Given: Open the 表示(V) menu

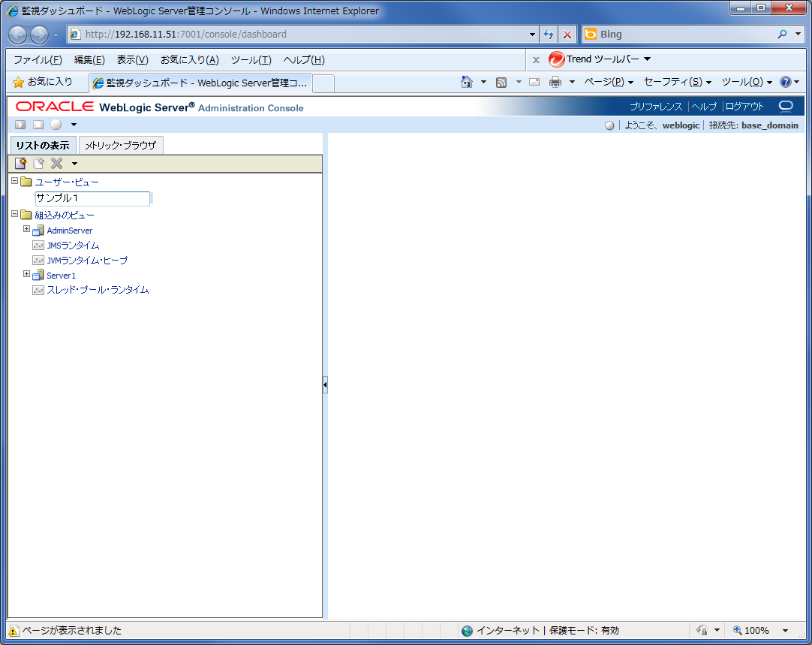Looking at the screenshot, I should click(x=133, y=60).
